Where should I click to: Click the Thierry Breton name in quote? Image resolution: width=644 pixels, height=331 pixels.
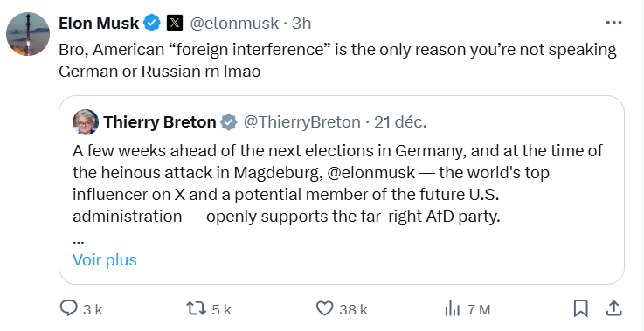[x=160, y=122]
